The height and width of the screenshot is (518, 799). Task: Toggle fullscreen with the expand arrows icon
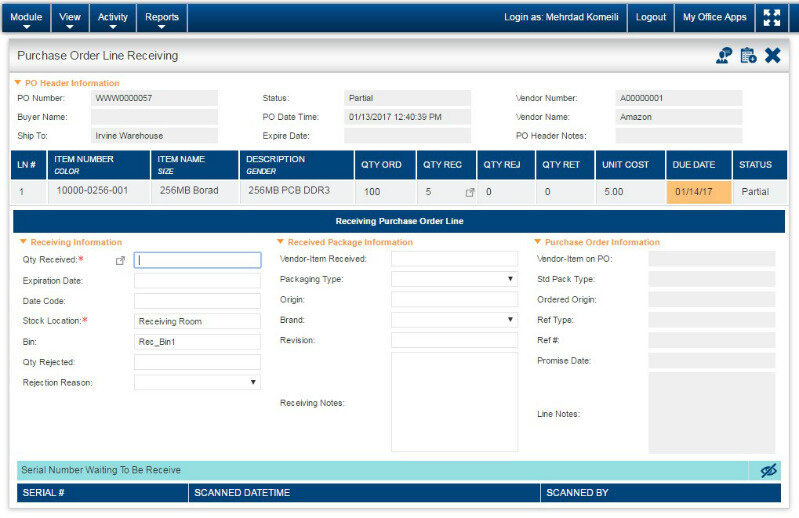(771, 17)
